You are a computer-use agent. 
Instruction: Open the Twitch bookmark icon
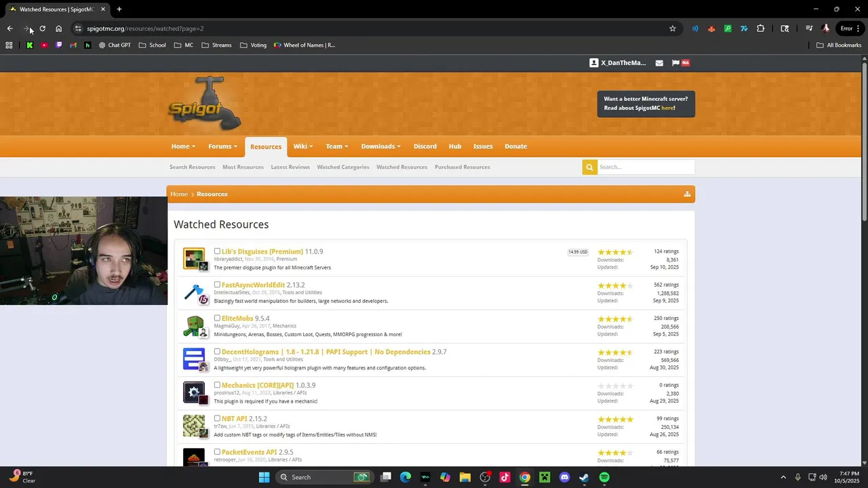[58, 45]
